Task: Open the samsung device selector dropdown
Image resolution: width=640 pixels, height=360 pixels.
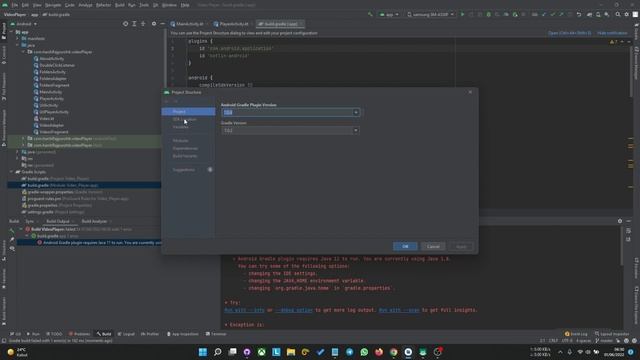Action: pyautogui.click(x=431, y=14)
